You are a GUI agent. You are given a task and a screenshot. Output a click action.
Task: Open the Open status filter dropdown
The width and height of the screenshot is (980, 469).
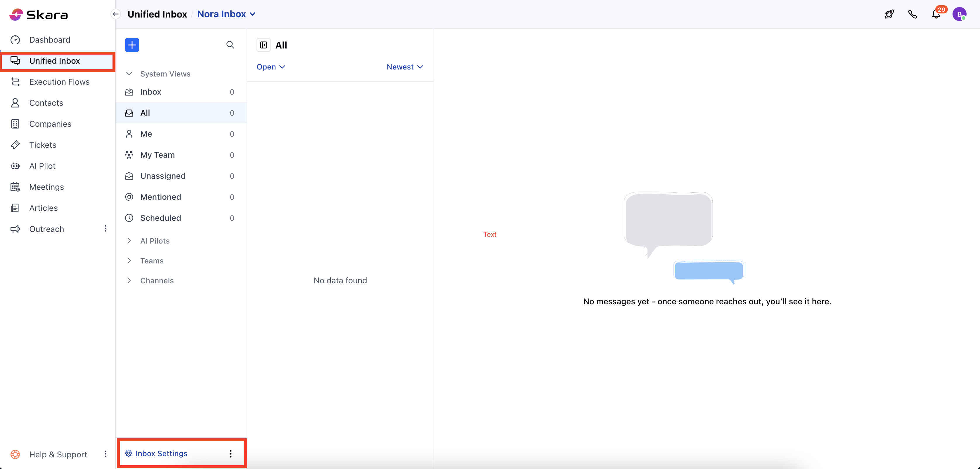coord(271,67)
